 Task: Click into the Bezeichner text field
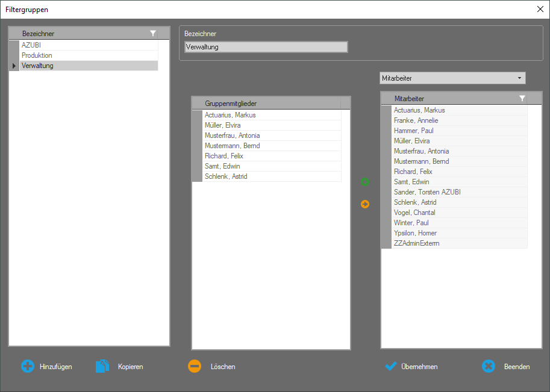tap(265, 47)
